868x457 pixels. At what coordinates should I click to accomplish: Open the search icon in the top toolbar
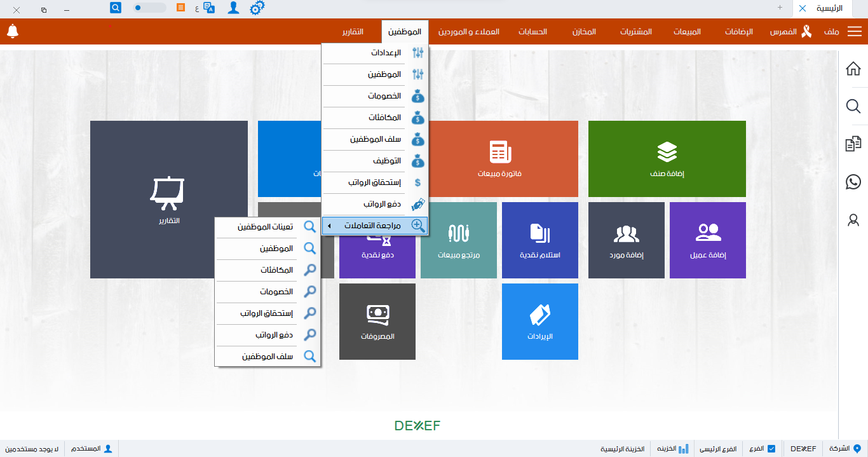pyautogui.click(x=115, y=8)
